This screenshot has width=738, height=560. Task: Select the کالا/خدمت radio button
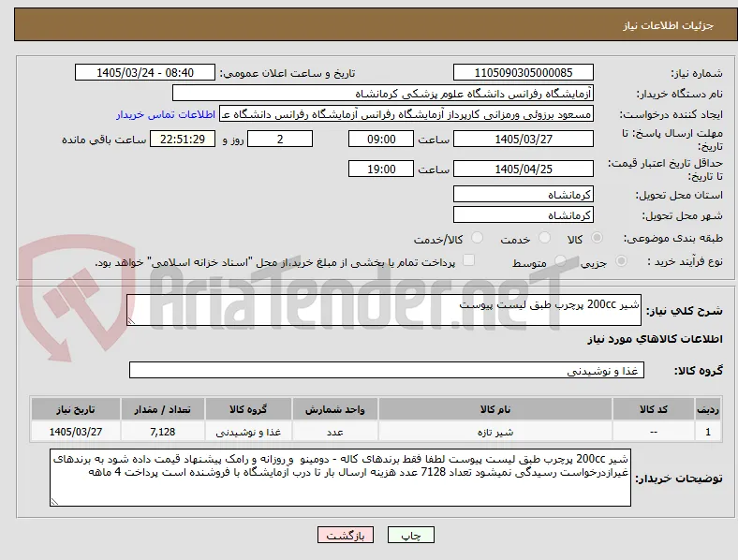point(478,238)
